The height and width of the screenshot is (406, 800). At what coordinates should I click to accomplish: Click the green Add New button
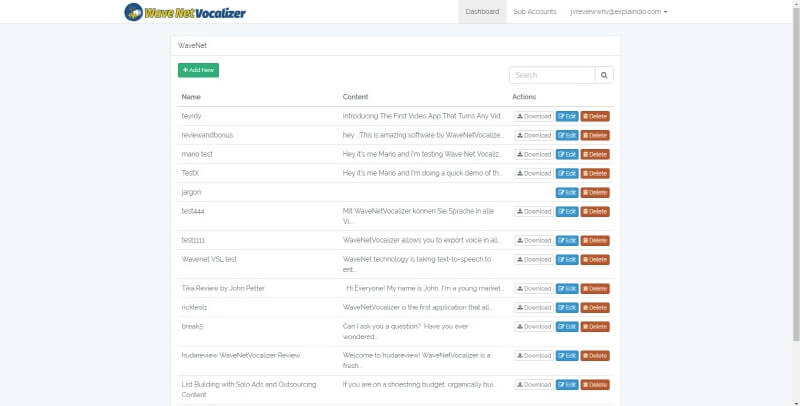tap(198, 70)
